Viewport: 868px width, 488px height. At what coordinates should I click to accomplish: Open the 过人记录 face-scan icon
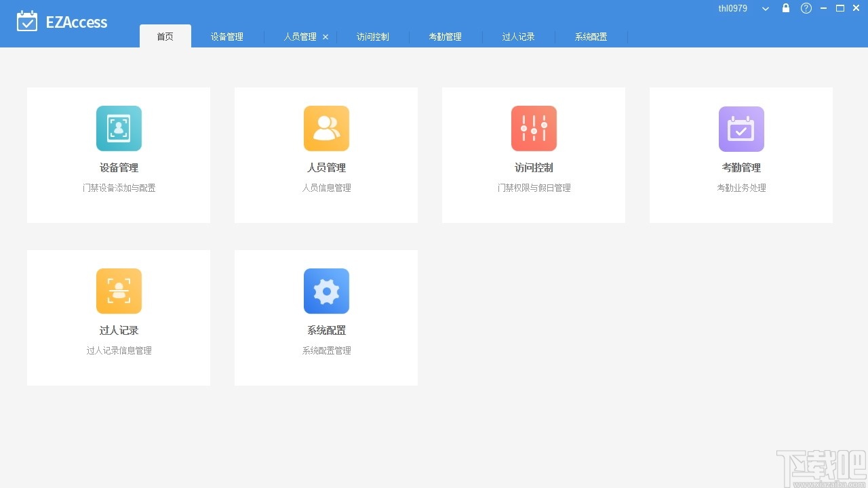coord(119,291)
